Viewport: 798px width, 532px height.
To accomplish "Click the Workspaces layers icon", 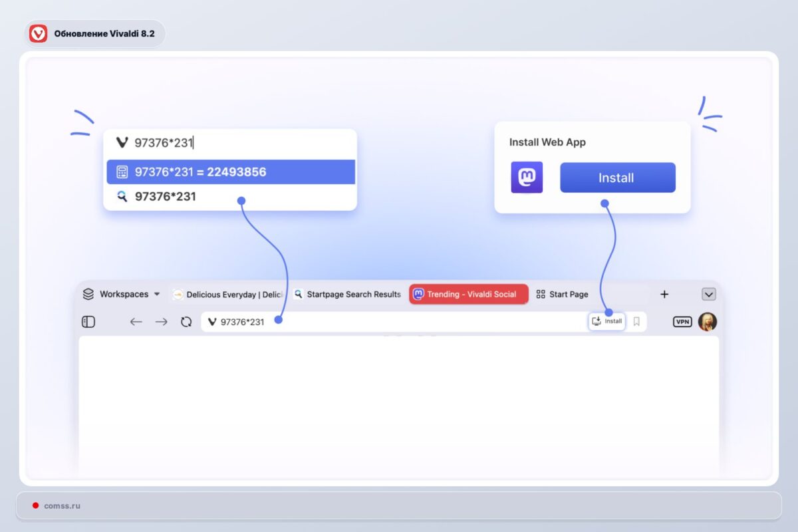I will 88,294.
